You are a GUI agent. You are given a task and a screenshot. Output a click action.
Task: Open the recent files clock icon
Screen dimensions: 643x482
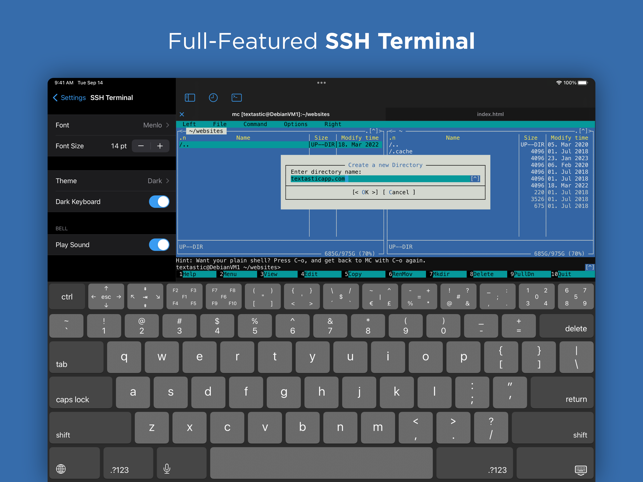tap(213, 98)
